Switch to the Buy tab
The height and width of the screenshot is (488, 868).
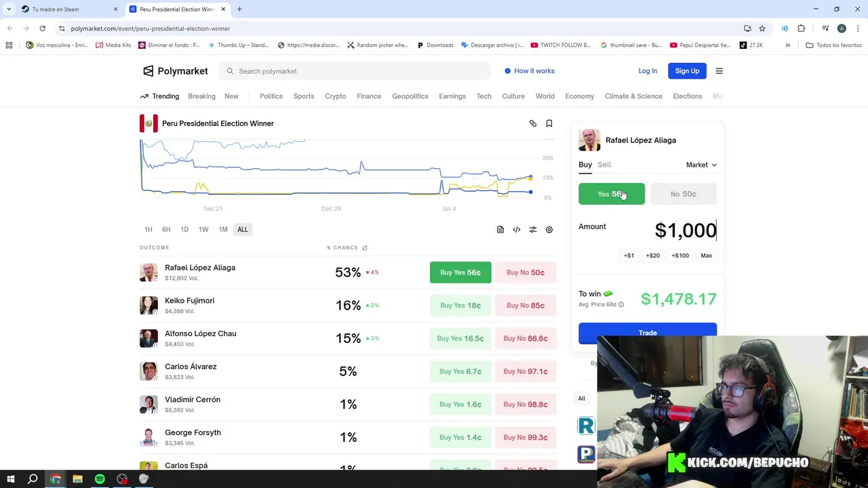[585, 165]
